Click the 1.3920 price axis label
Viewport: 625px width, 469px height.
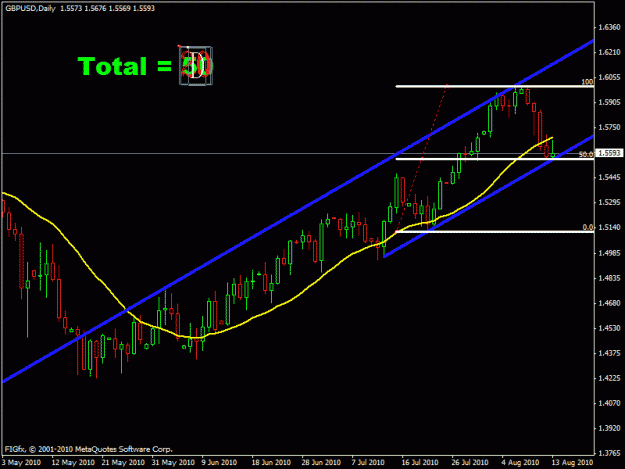610,428
